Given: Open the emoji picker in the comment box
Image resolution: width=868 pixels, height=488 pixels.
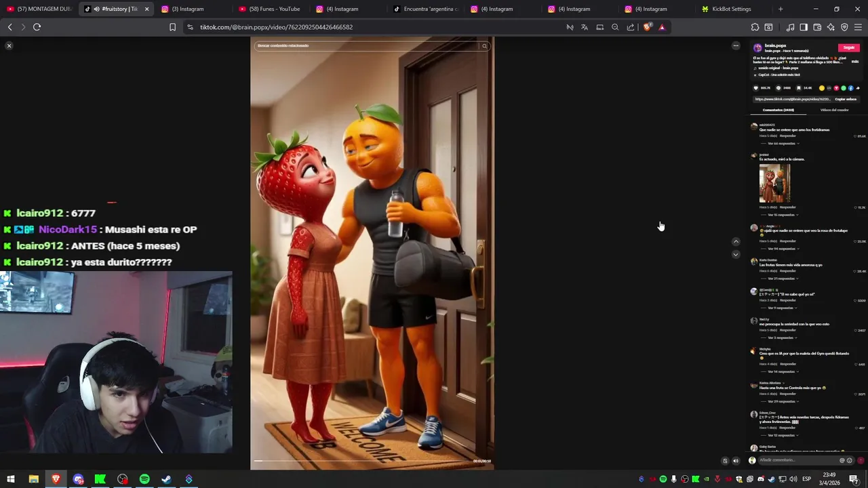Looking at the screenshot, I should coord(850,460).
